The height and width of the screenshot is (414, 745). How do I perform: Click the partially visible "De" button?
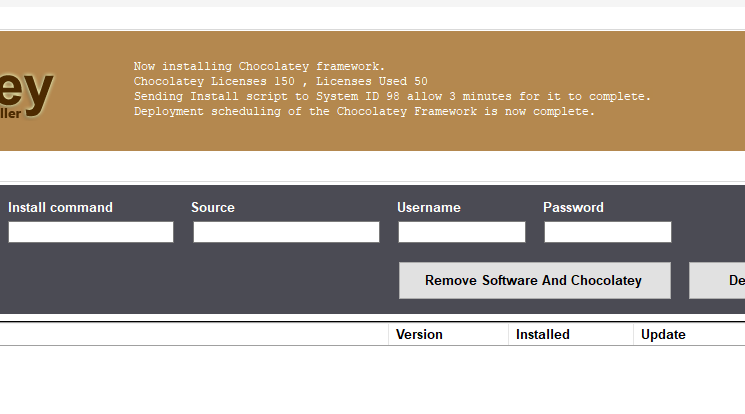(x=718, y=281)
